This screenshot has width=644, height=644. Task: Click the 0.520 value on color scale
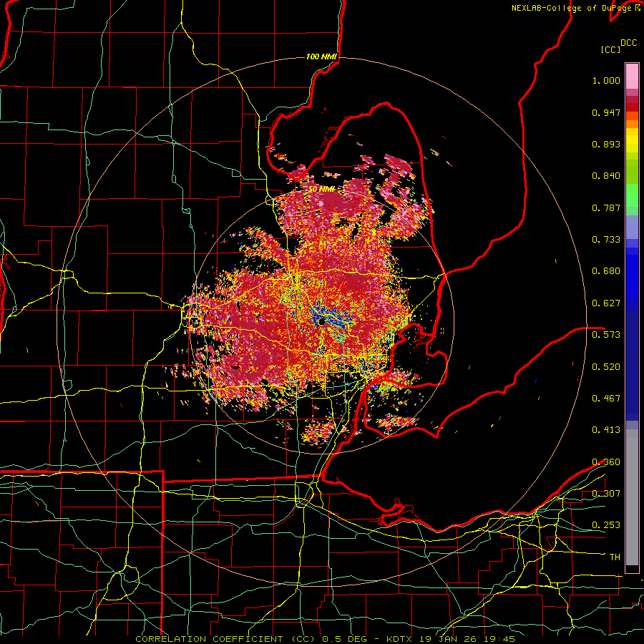tap(606, 367)
